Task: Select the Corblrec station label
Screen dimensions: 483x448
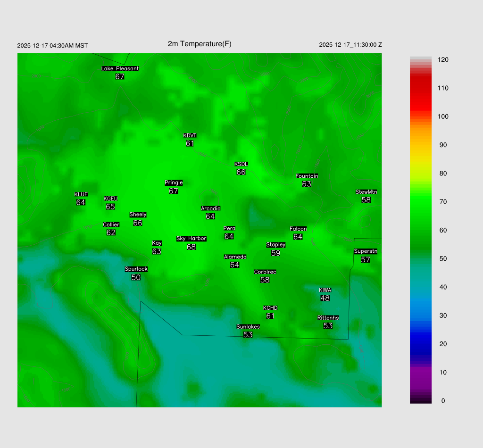Action: coord(265,272)
